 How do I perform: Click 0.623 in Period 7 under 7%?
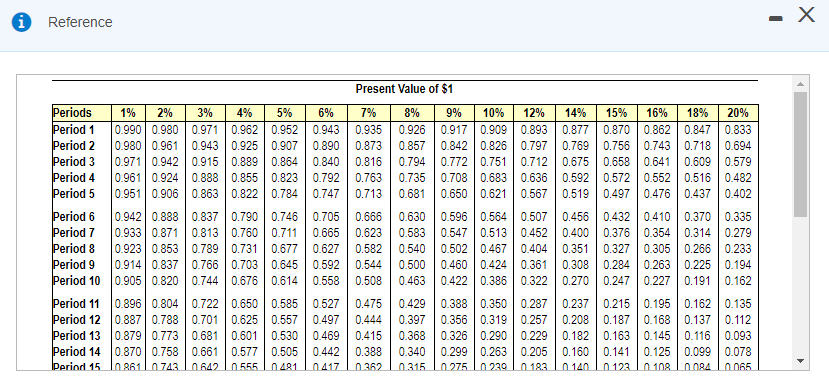coord(369,233)
